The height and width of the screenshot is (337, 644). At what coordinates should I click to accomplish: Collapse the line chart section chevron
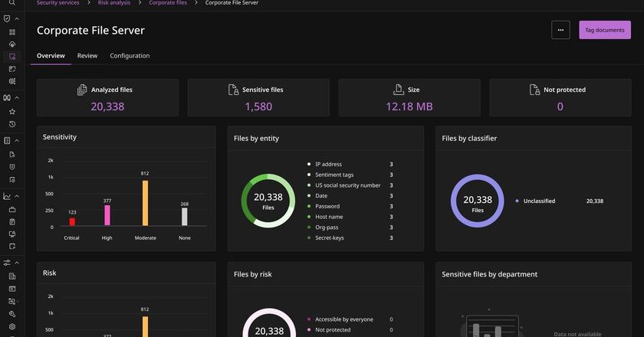tap(17, 196)
